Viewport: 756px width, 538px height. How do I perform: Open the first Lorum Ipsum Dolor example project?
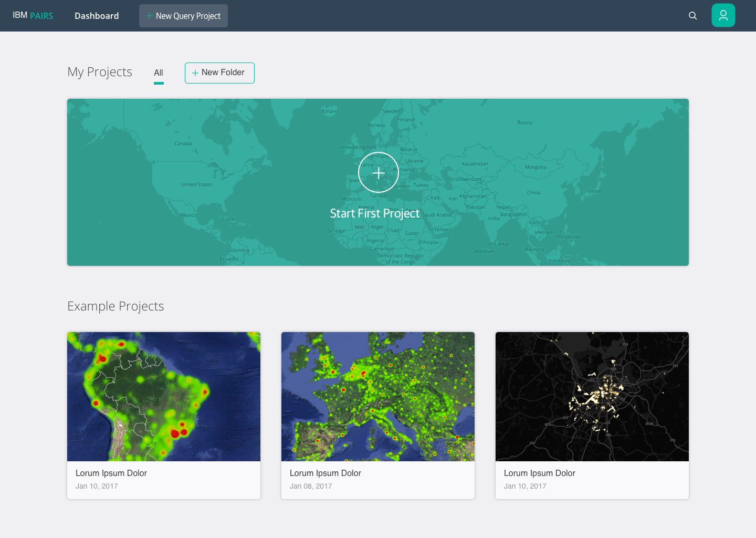[163, 415]
